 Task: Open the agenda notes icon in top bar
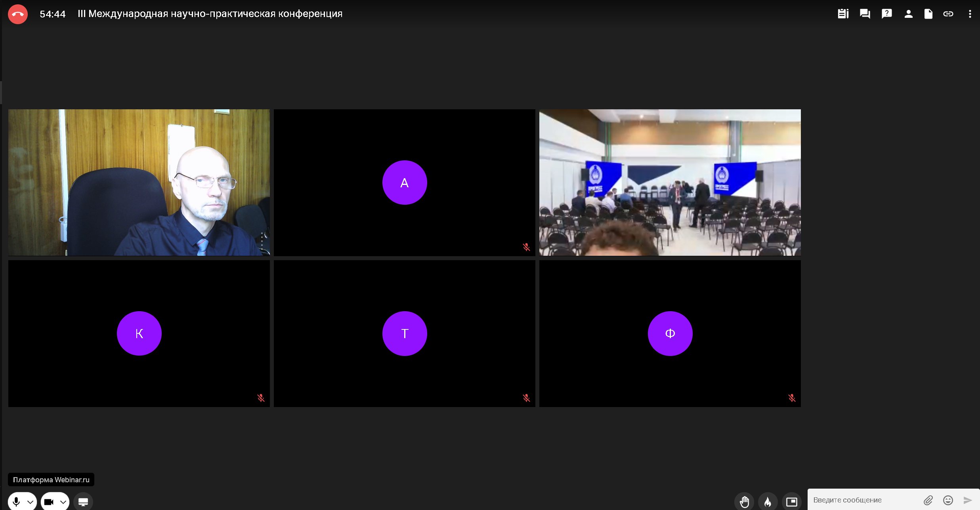pos(843,14)
